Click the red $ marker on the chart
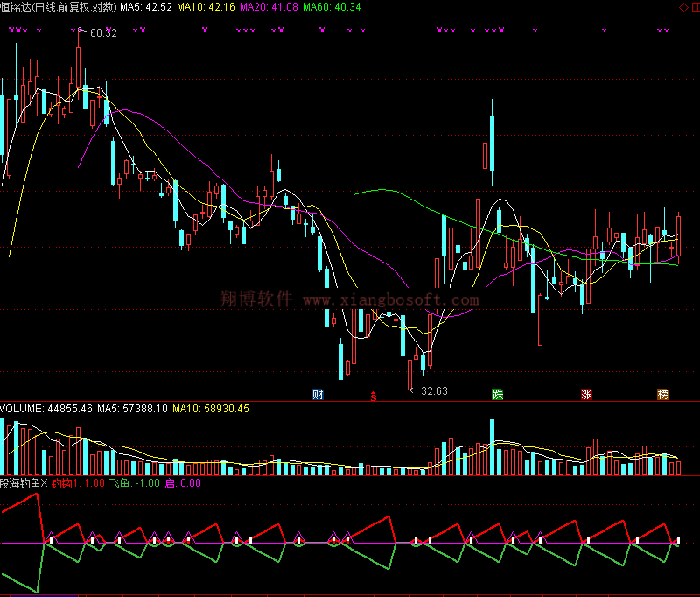This screenshot has width=700, height=597. point(374,395)
